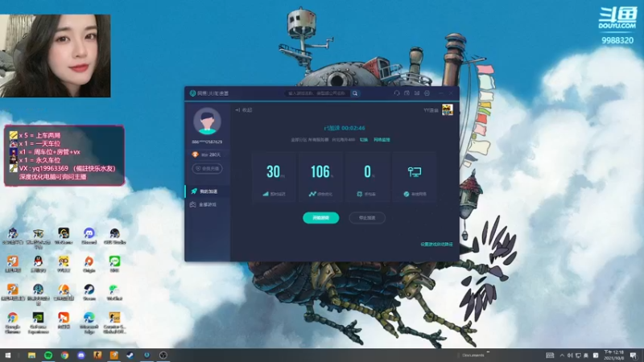Click the 会员充值 recharge button
The width and height of the screenshot is (644, 362).
[208, 168]
